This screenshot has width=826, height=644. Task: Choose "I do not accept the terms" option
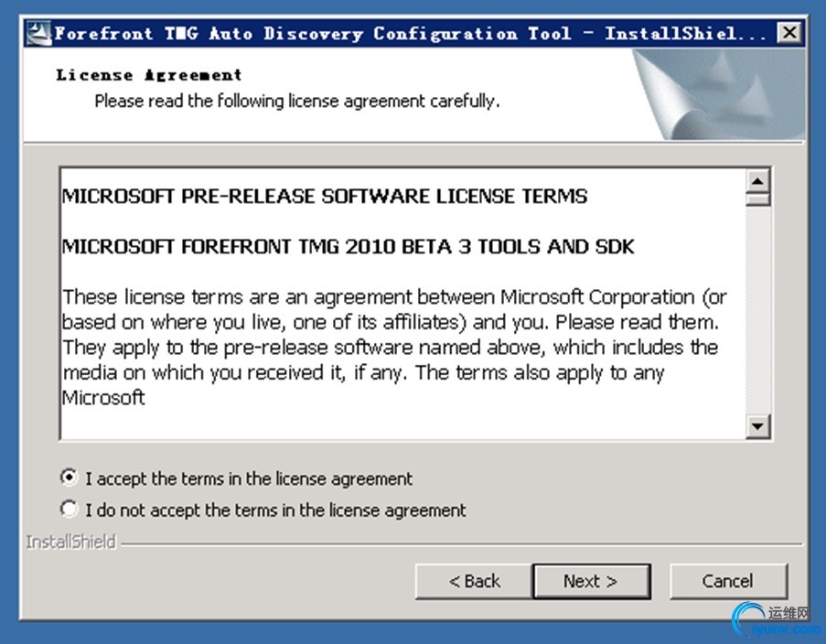(x=69, y=509)
